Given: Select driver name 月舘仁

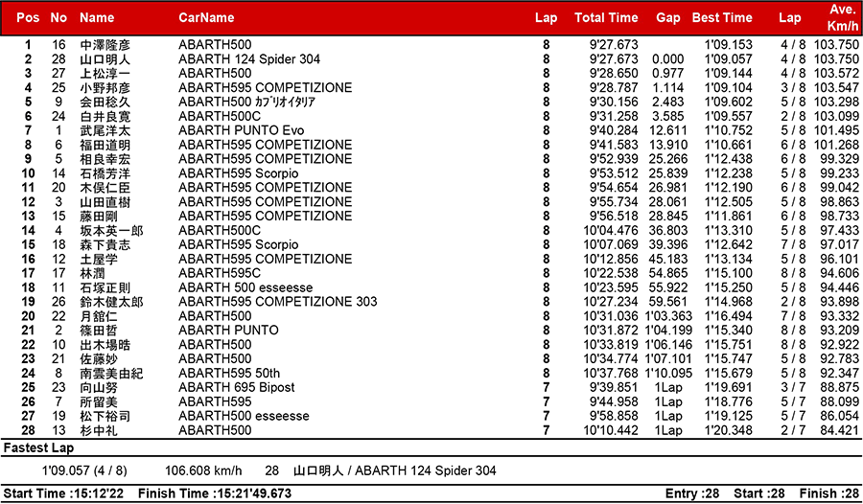Looking at the screenshot, I should coord(99,316).
